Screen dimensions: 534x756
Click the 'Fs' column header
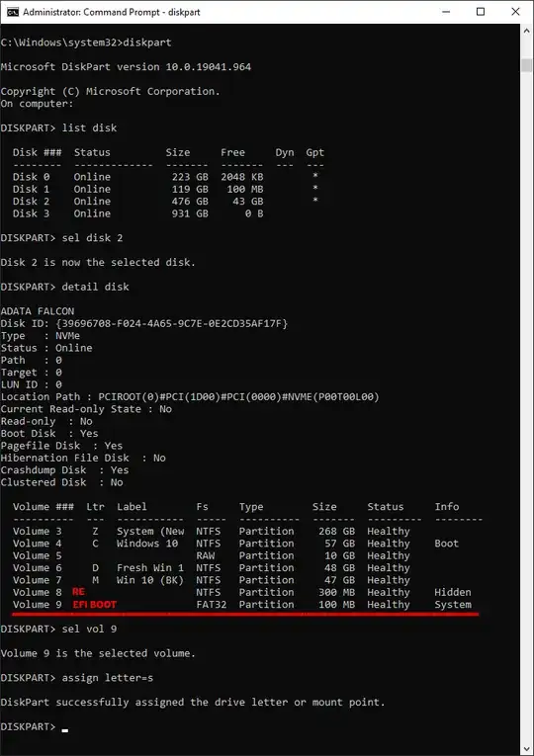click(202, 507)
